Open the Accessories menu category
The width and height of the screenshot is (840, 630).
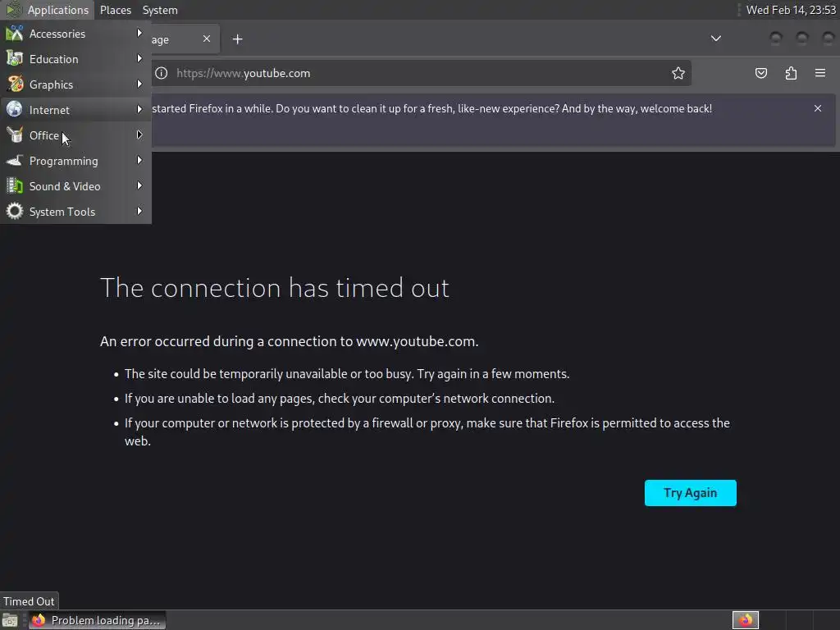click(75, 34)
